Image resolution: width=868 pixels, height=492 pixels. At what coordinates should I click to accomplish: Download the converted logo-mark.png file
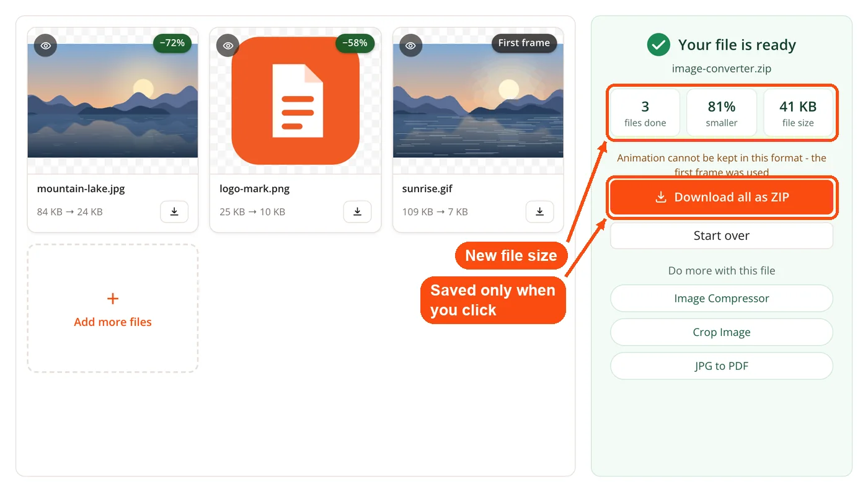click(x=357, y=212)
